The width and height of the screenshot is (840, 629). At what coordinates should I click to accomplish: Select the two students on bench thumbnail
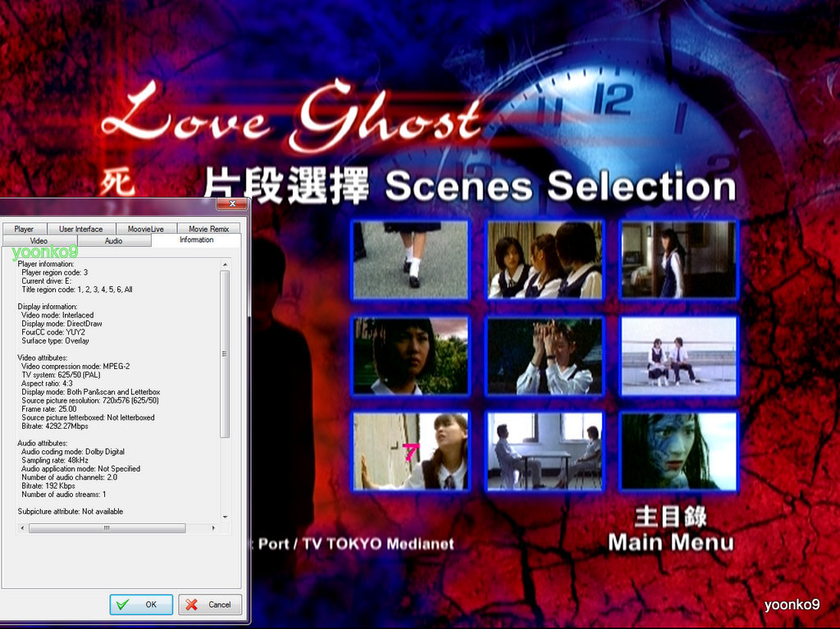click(x=678, y=356)
